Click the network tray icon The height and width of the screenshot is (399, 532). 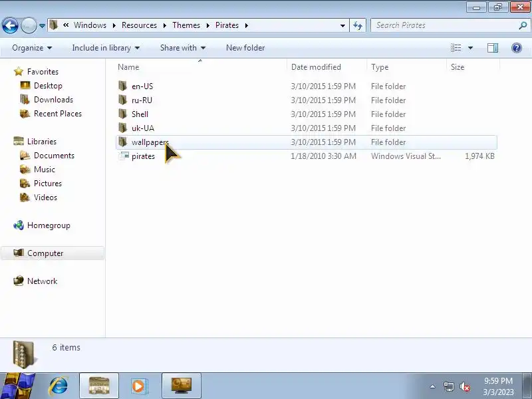click(x=448, y=386)
